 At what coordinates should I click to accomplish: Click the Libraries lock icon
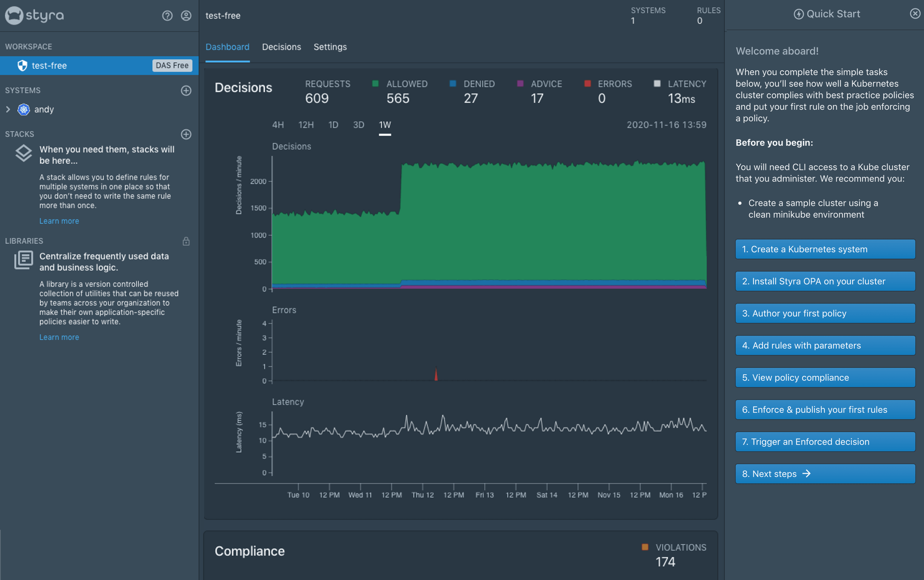pos(186,241)
